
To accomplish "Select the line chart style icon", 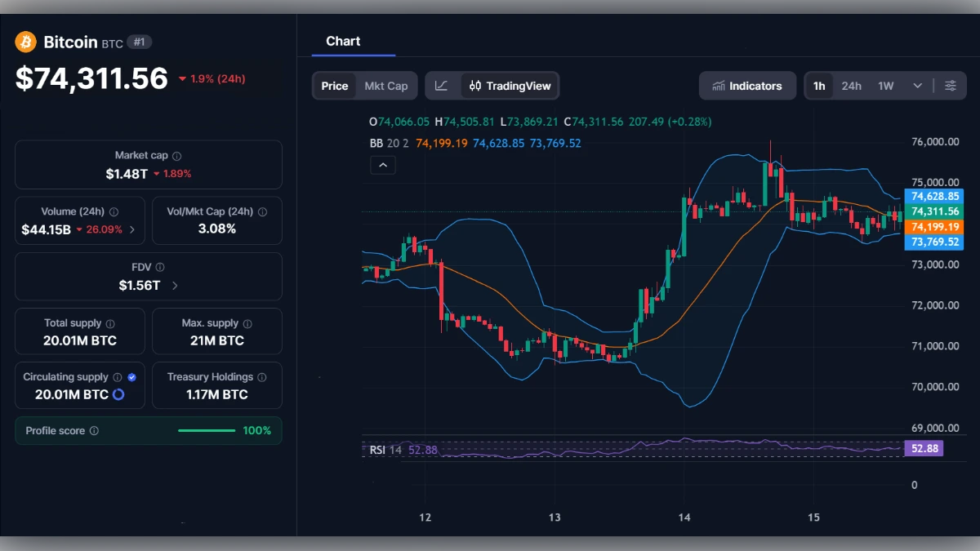I will [x=442, y=85].
